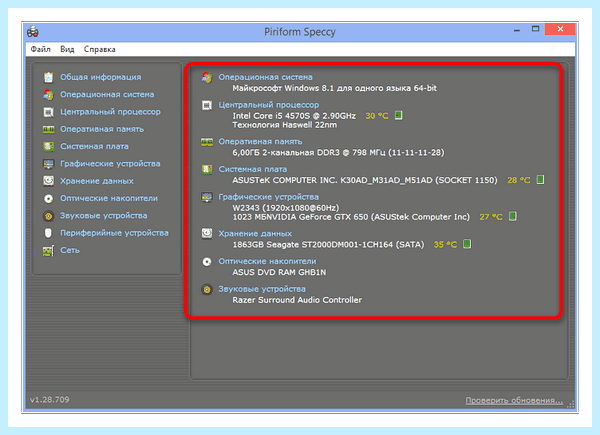600x435 pixels.
Task: Select Периферийные устройства mouse icon
Action: coord(48,233)
